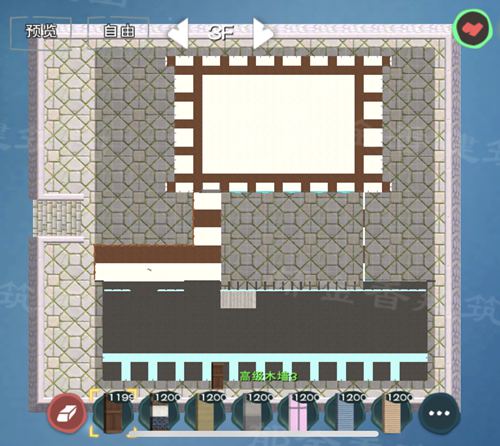Click the item bar horizontal scrollbar
This screenshot has width=500, height=446.
pyautogui.click(x=253, y=434)
